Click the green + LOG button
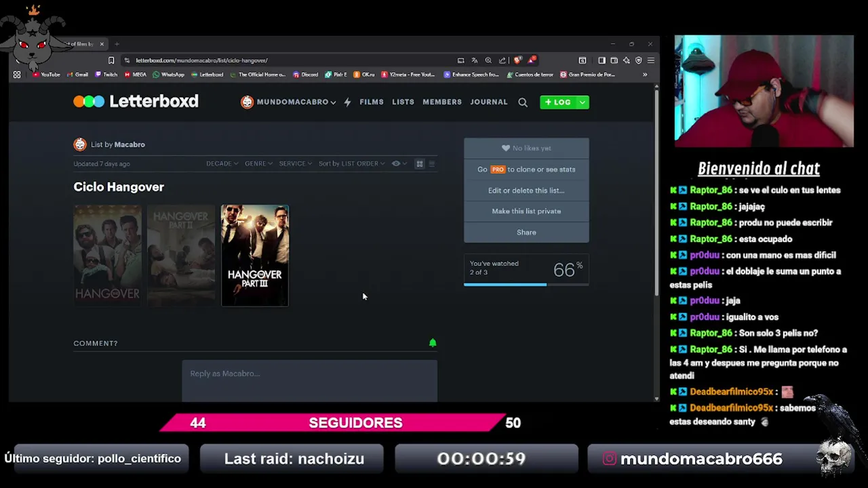Viewport: 868px width, 488px height. point(558,102)
